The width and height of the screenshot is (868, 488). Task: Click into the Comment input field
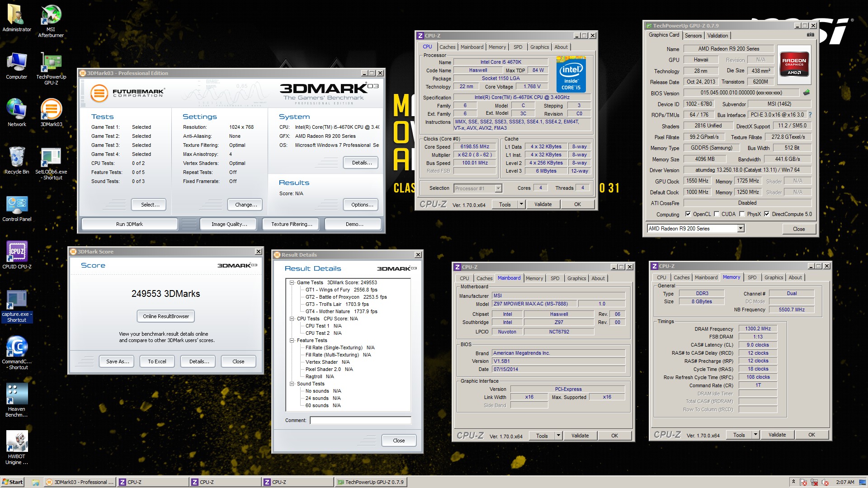(x=360, y=420)
